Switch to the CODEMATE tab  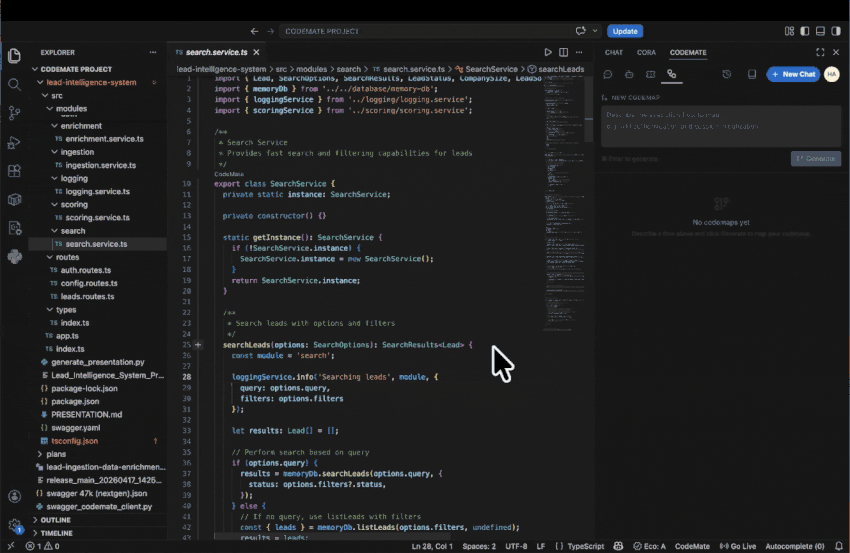[688, 53]
